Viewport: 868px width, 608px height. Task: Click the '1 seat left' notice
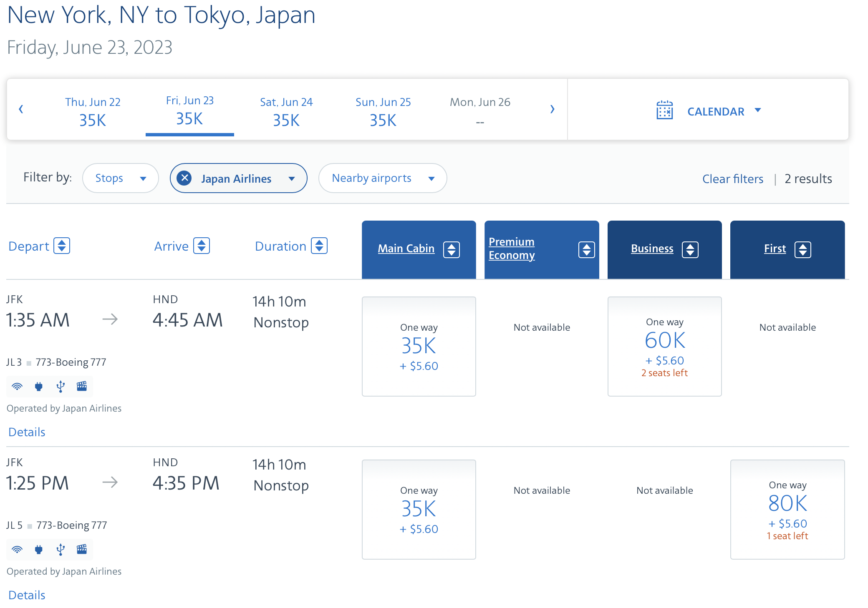coord(787,536)
